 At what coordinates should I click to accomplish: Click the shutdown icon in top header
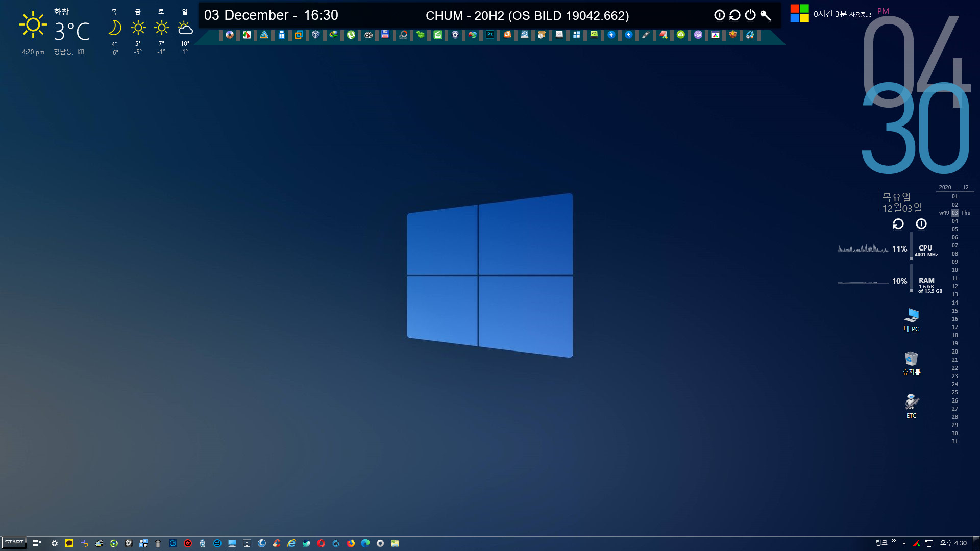(720, 15)
